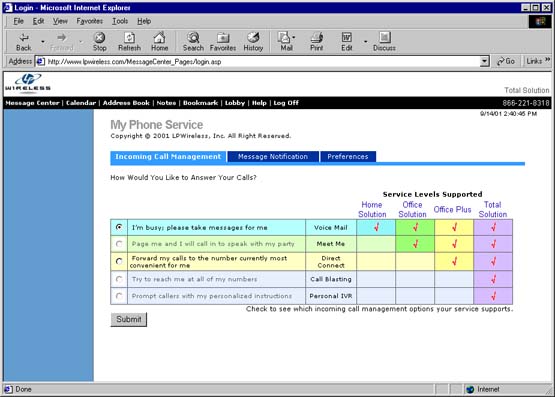Viewport: 555px width, 397px height.
Task: Print the page with Print icon
Action: click(316, 41)
